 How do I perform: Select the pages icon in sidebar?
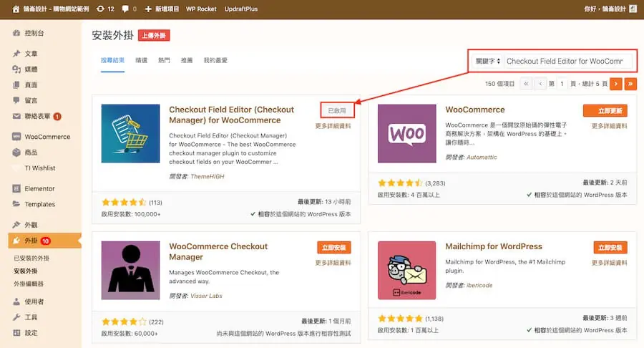coord(16,84)
